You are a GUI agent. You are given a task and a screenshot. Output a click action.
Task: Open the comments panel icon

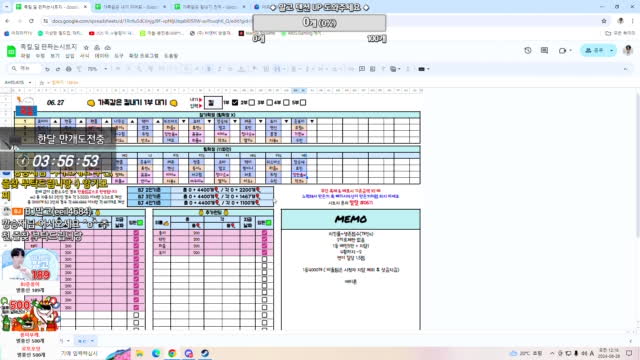click(x=544, y=50)
